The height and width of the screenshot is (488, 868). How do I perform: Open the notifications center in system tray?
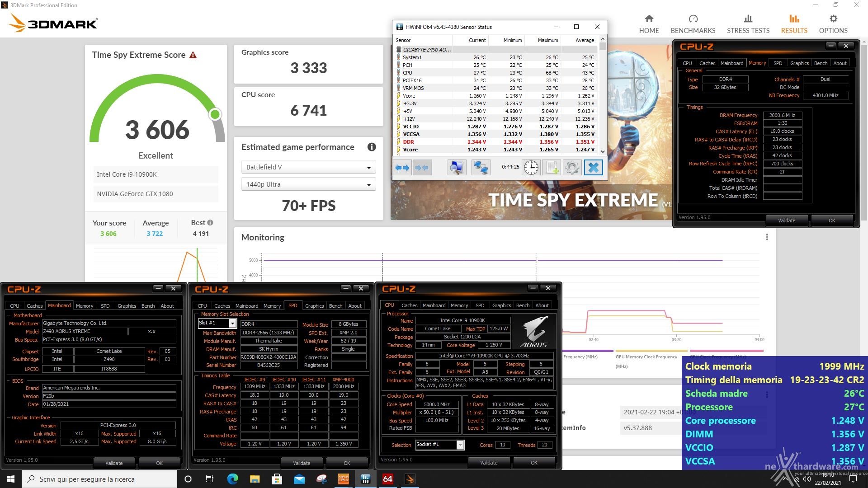pos(853,479)
